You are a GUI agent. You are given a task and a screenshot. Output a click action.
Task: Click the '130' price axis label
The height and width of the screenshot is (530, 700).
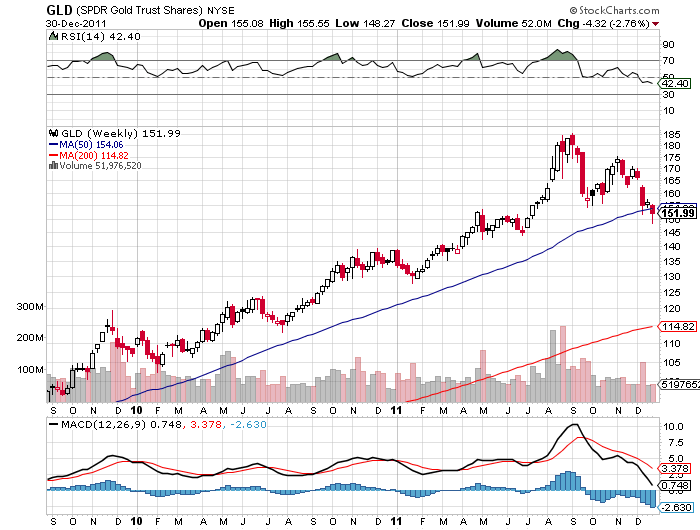coord(671,277)
